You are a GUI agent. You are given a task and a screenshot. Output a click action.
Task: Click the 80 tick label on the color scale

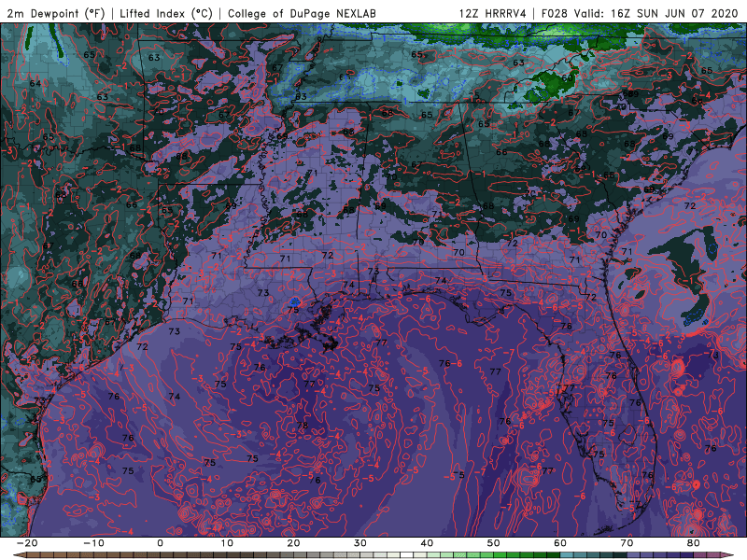tap(694, 543)
